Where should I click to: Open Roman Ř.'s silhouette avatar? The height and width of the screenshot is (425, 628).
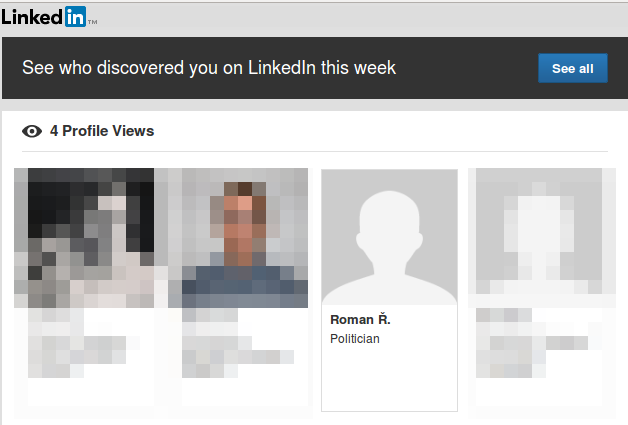tap(389, 237)
